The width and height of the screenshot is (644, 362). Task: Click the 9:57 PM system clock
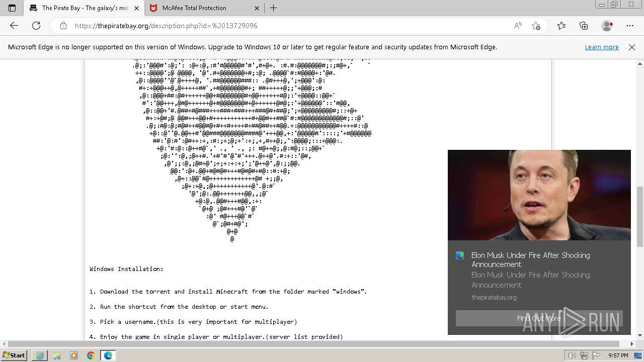click(618, 355)
